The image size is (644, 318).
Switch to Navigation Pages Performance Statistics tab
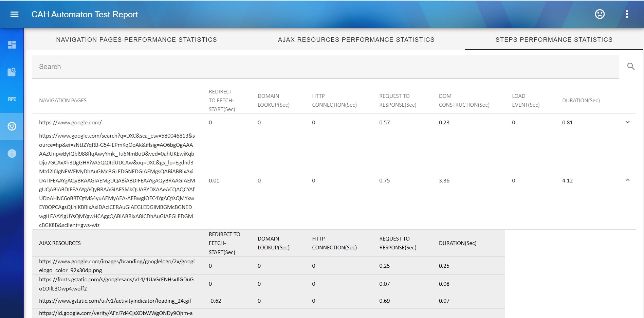click(x=136, y=39)
